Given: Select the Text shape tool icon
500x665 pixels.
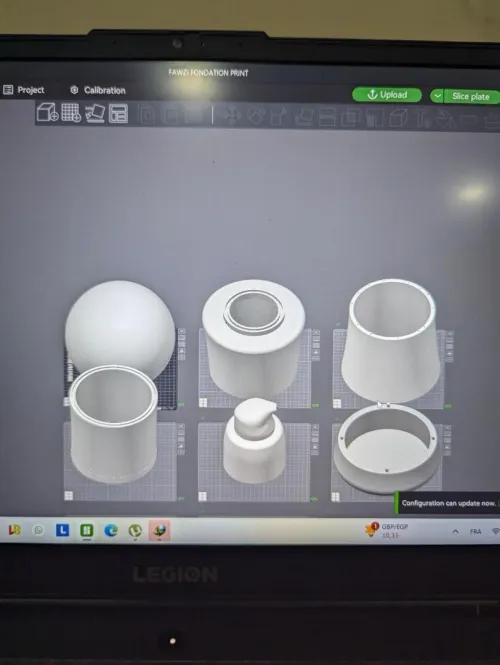Looking at the screenshot, I should [422, 119].
